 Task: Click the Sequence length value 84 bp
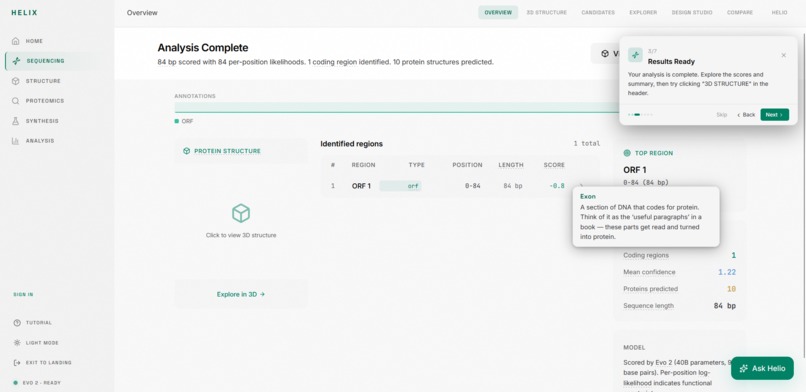(725, 306)
